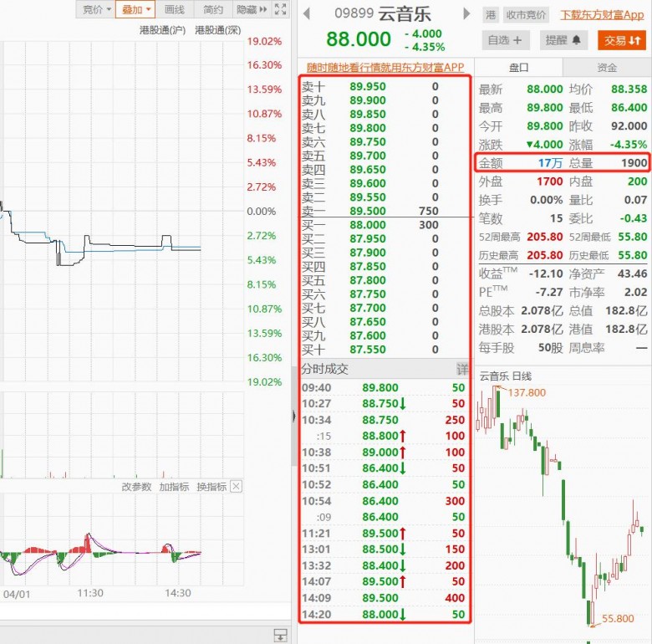
Task: Collapse right panel via divider arrow
Action: point(293,416)
